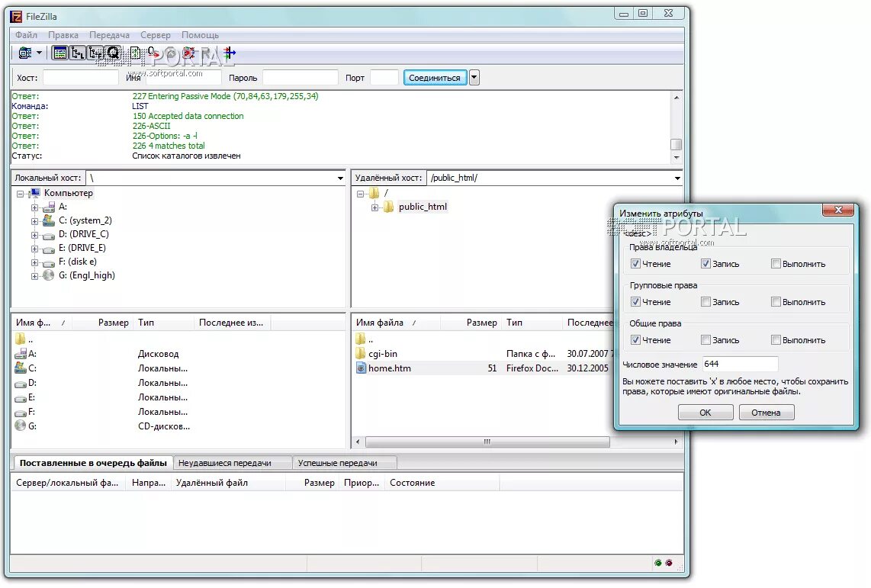Viewport: 871px width, 588px height.
Task: Select cgi-bin folder icon in remote list
Action: coord(361,354)
